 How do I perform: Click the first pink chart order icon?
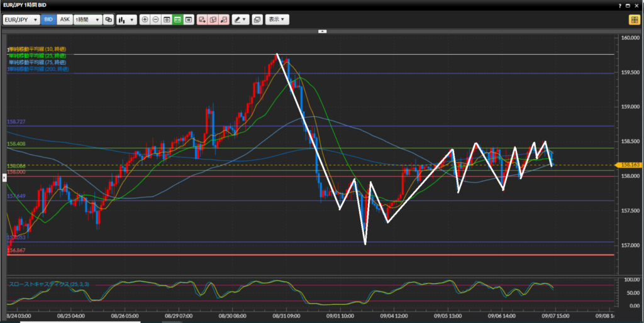point(202,19)
